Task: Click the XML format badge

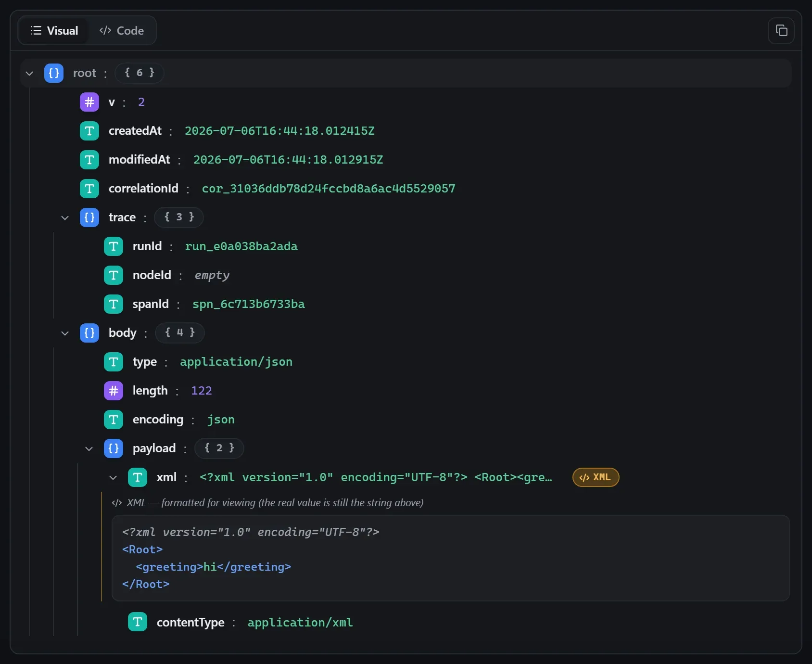Action: [596, 477]
